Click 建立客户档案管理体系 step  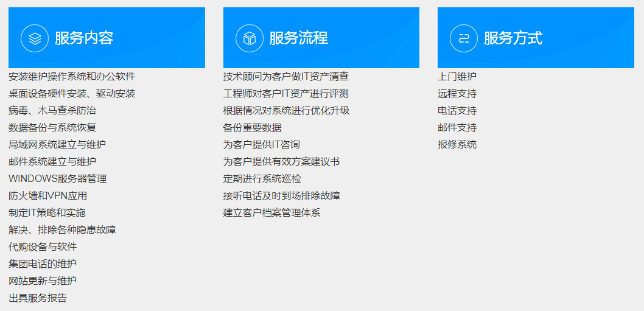pos(272,213)
